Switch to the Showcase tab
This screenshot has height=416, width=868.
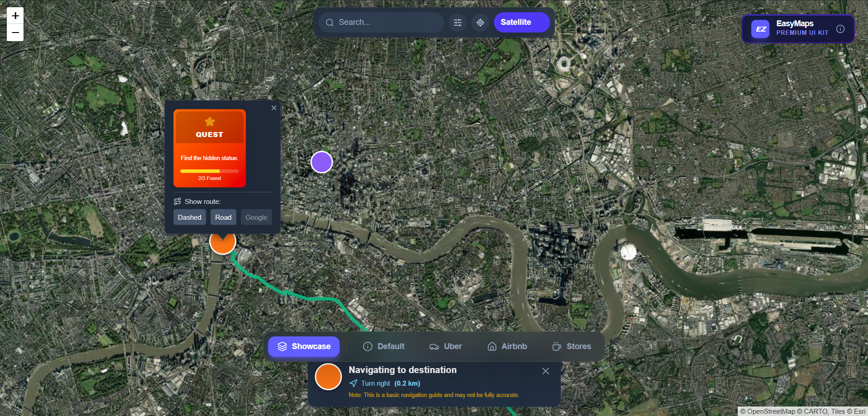tap(304, 346)
